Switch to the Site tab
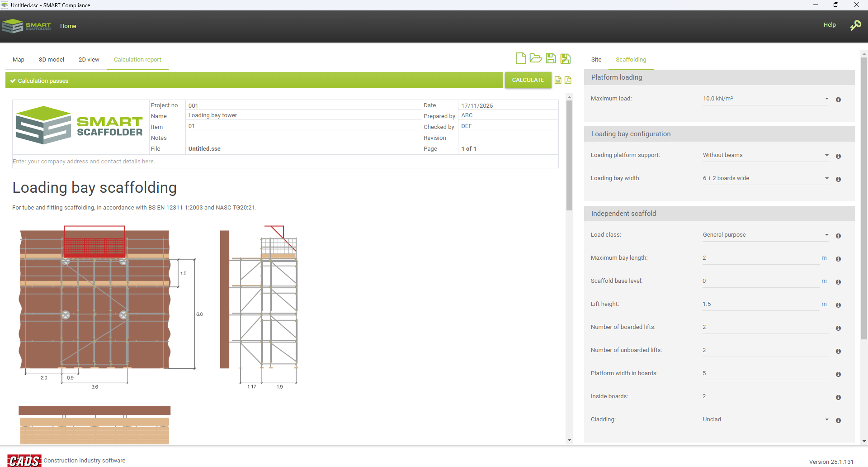868x467 pixels. (x=596, y=60)
